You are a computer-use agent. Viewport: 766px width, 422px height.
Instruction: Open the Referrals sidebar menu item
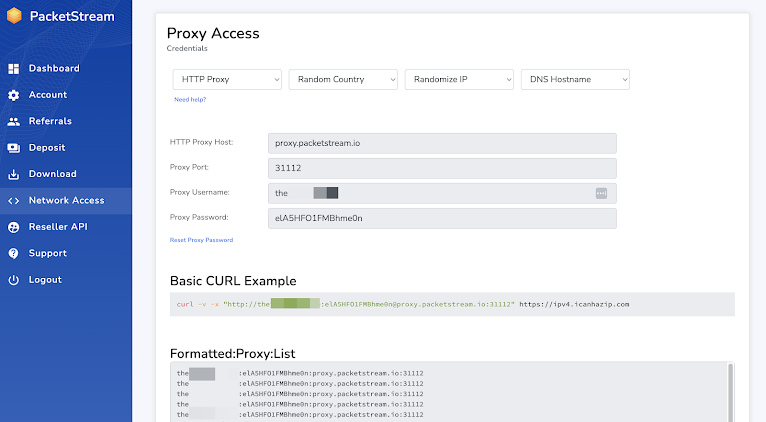coord(50,121)
